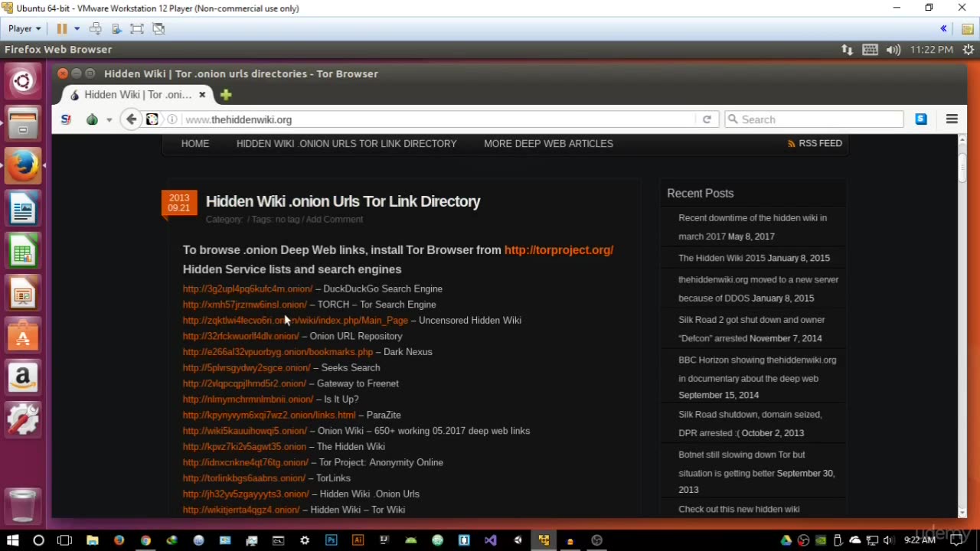Close the Hidden Wiki tab
Viewport: 980px width, 551px height.
pyautogui.click(x=202, y=95)
